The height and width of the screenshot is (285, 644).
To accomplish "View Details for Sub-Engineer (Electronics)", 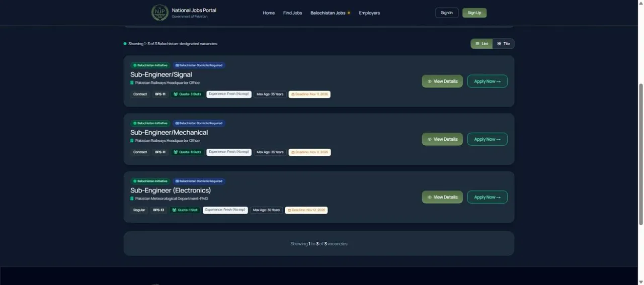I will click(x=442, y=197).
